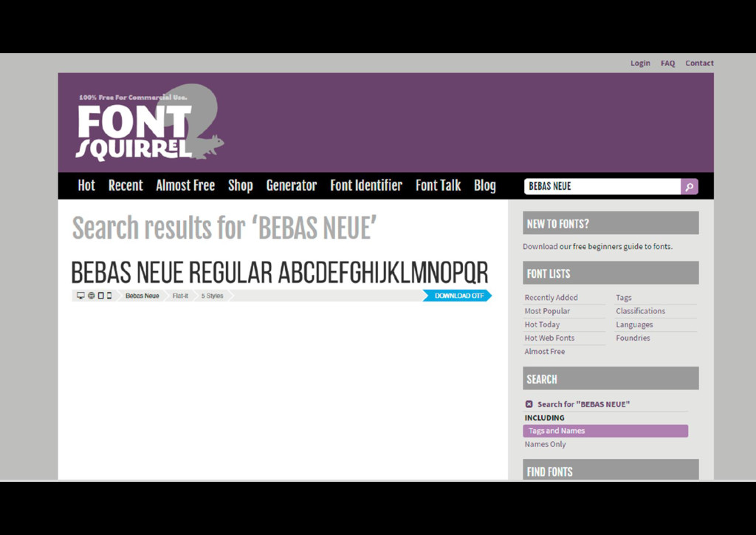Click the mobile app license icon
The width and height of the screenshot is (756, 535).
pyautogui.click(x=109, y=296)
